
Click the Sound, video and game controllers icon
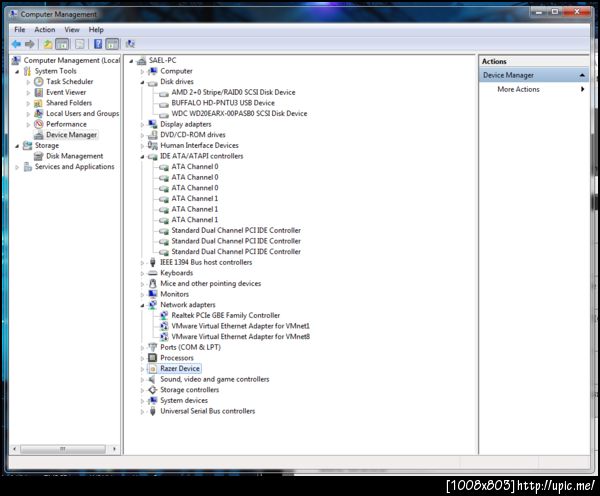point(153,379)
